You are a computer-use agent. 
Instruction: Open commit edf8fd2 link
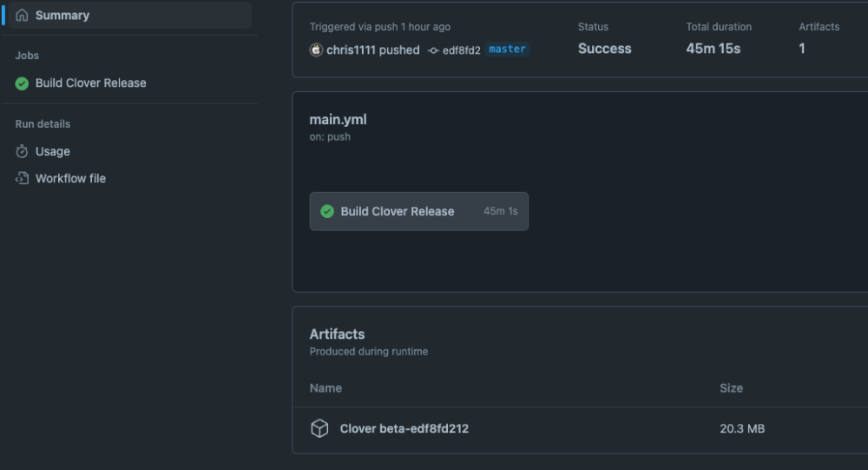[461, 50]
